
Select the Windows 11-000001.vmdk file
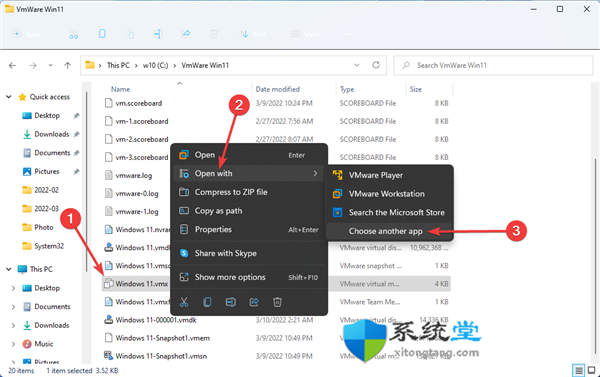pos(156,320)
